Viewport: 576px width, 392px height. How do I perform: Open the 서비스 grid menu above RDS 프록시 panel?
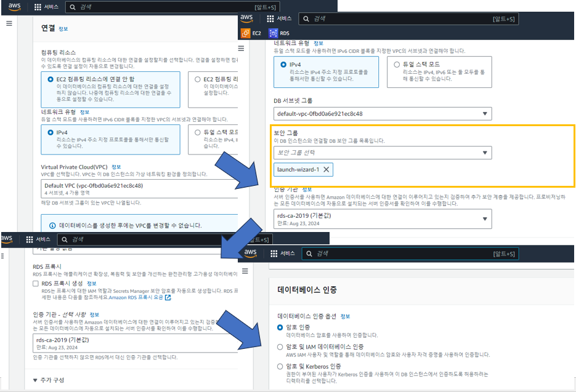pyautogui.click(x=38, y=239)
